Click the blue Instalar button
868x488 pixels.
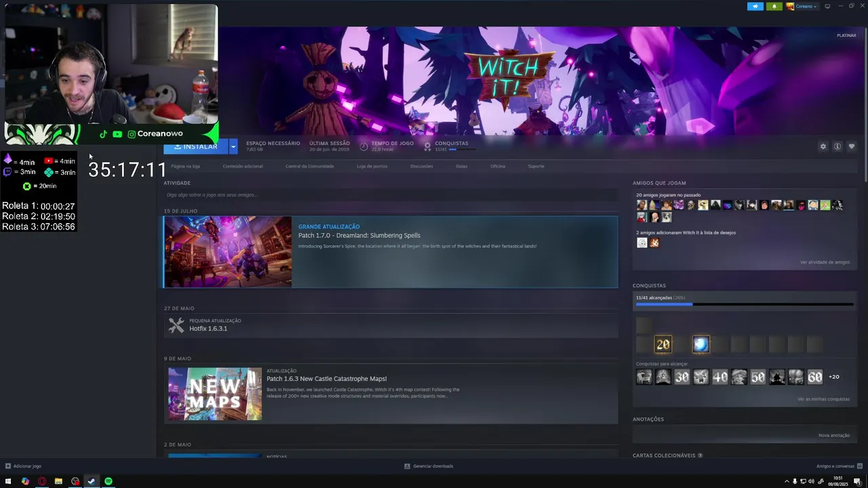click(196, 146)
